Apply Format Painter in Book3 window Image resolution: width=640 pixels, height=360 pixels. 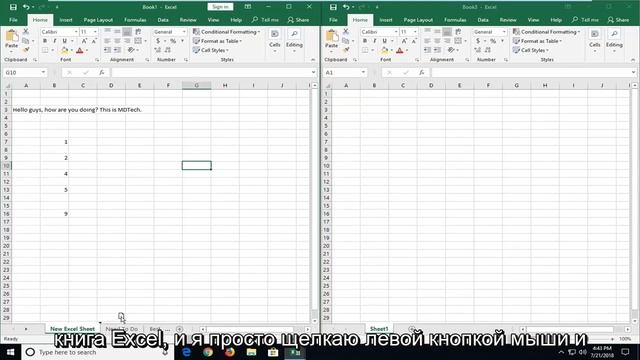[x=346, y=50]
